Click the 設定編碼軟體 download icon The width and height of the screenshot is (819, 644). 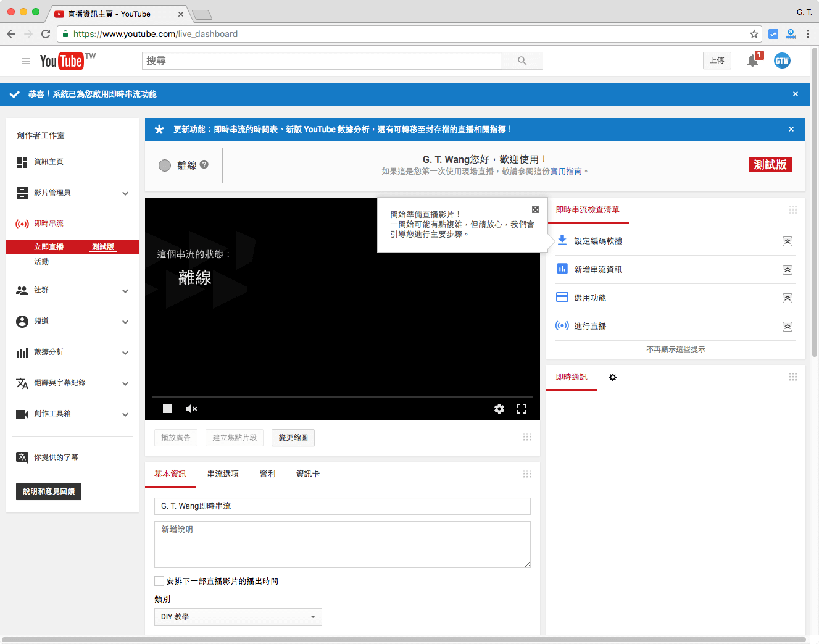pyautogui.click(x=562, y=241)
